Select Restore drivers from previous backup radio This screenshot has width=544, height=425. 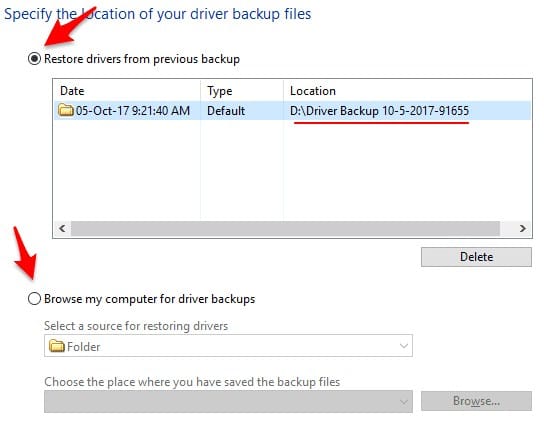[x=34, y=59]
